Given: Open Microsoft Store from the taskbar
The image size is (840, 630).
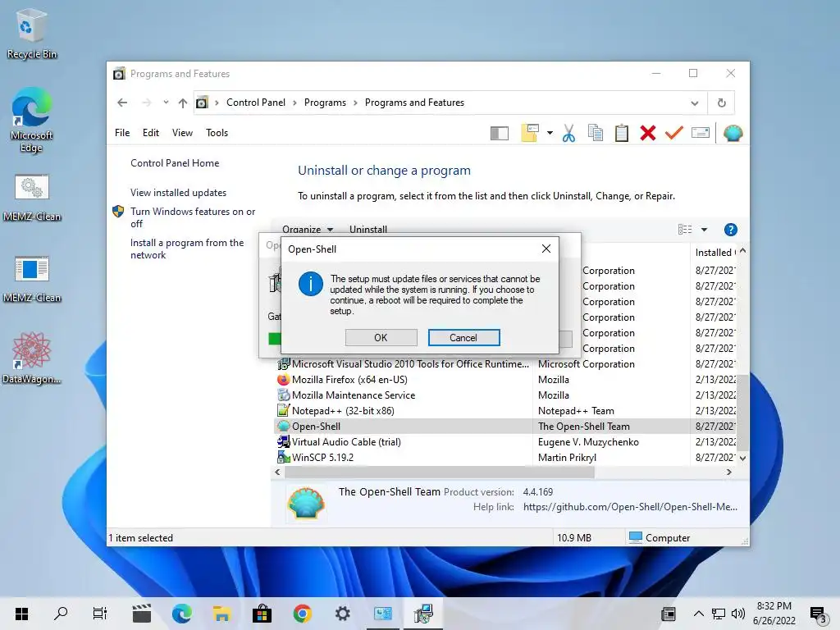Looking at the screenshot, I should 262,614.
